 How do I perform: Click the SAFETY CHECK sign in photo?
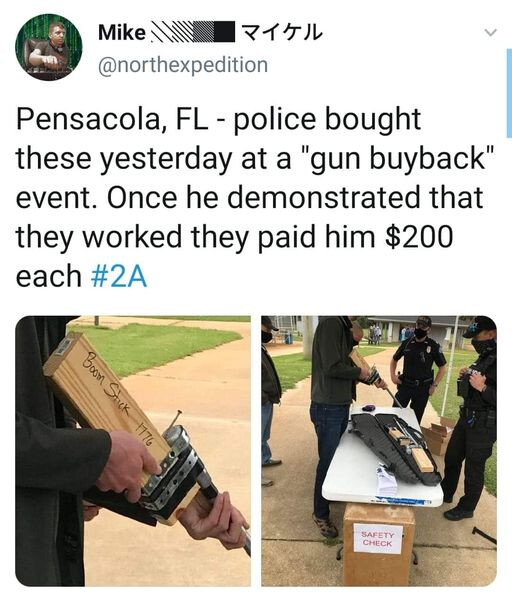point(378,538)
